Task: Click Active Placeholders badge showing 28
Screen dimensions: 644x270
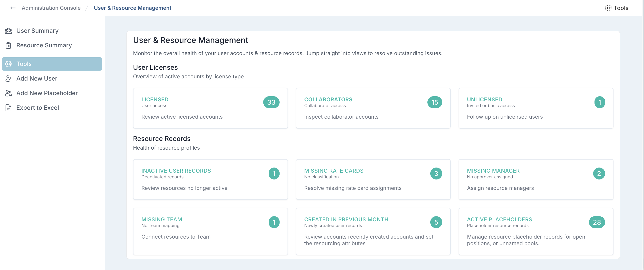Action: [596, 222]
